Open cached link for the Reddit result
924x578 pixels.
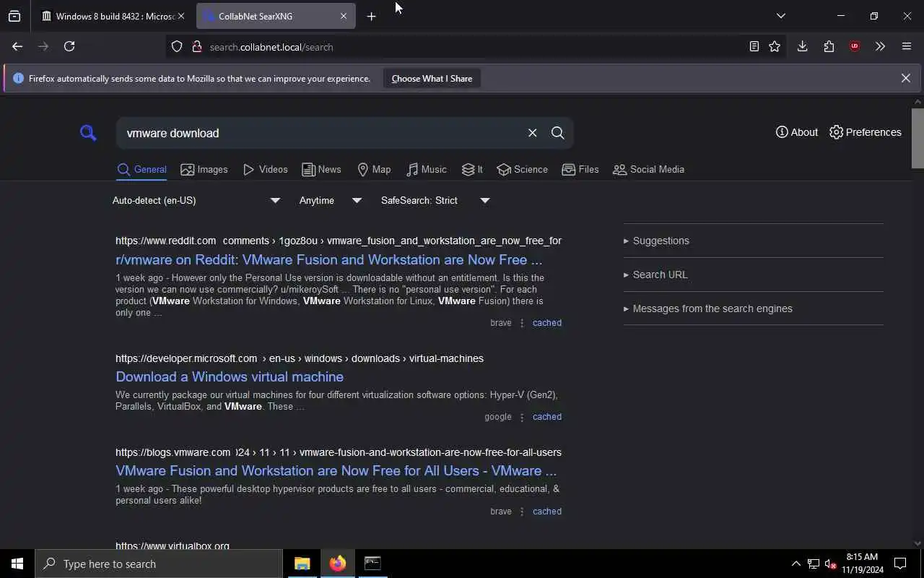pyautogui.click(x=547, y=323)
